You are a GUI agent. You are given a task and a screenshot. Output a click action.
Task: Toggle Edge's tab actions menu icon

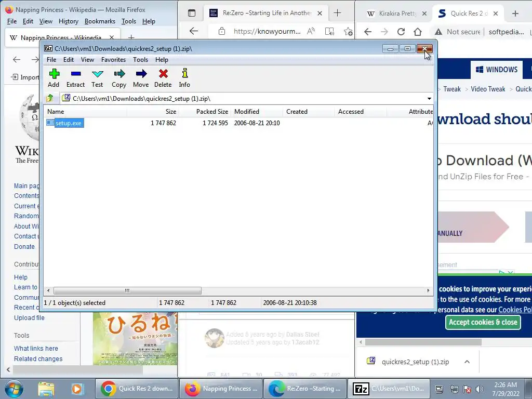coord(192,13)
